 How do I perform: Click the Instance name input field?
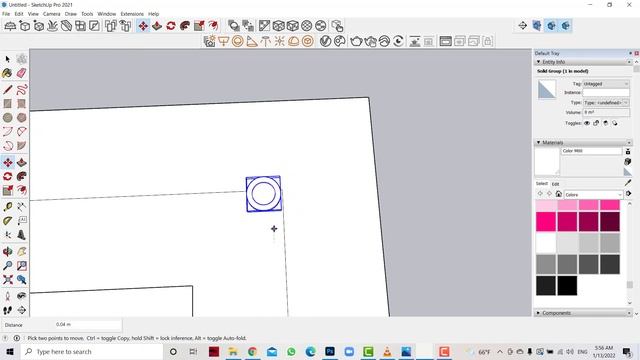click(606, 93)
